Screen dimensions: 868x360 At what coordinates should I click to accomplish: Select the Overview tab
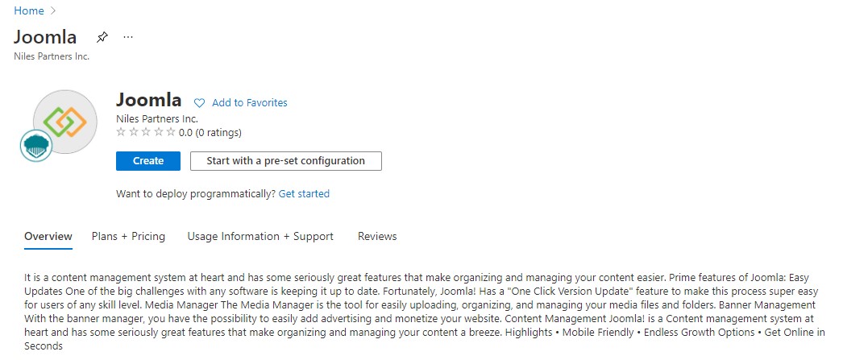[48, 236]
